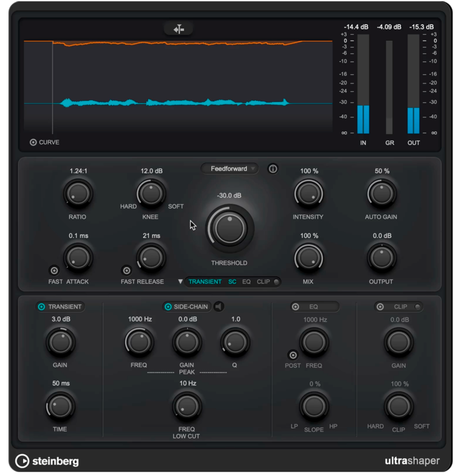The width and height of the screenshot is (458, 476).
Task: Click the LOW CUT FREQ knob
Action: tap(187, 406)
